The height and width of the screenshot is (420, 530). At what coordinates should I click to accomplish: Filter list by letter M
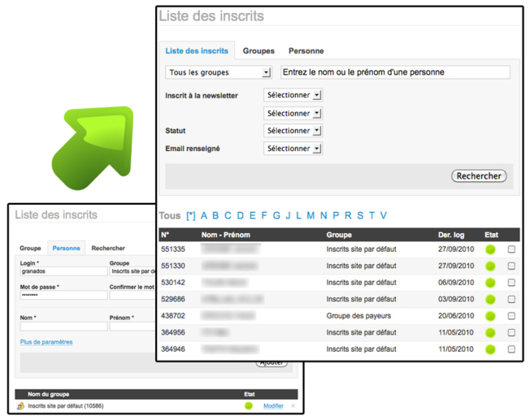[311, 215]
